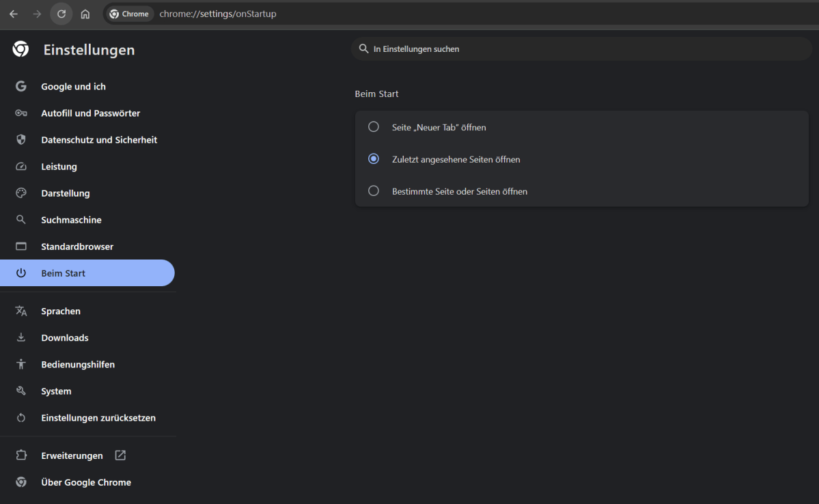Click the magnifier icon beside Suchmaschine

21,219
